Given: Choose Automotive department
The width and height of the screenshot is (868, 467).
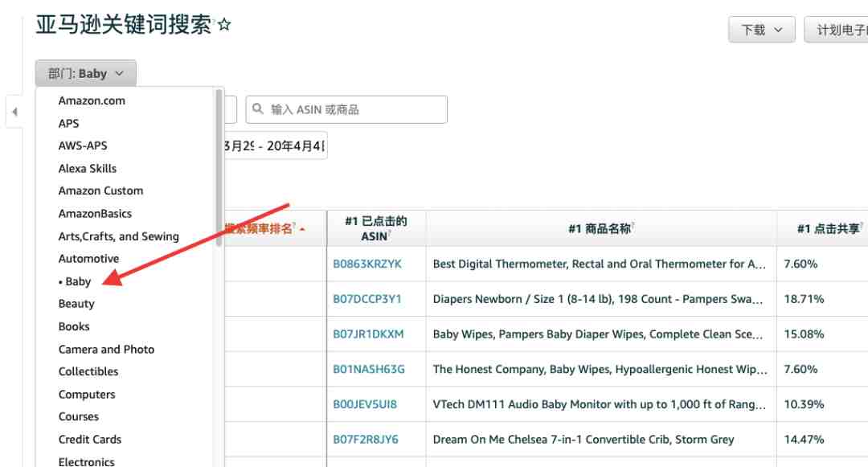Looking at the screenshot, I should coord(88,258).
